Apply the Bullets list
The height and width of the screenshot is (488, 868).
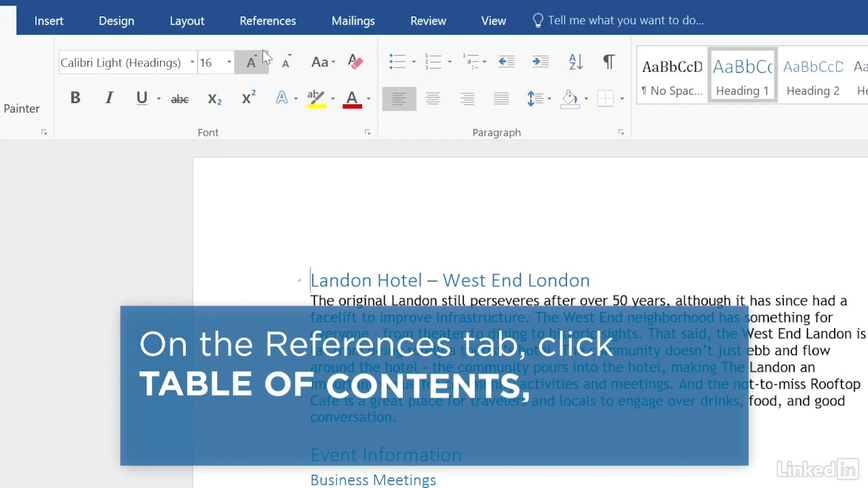[397, 62]
